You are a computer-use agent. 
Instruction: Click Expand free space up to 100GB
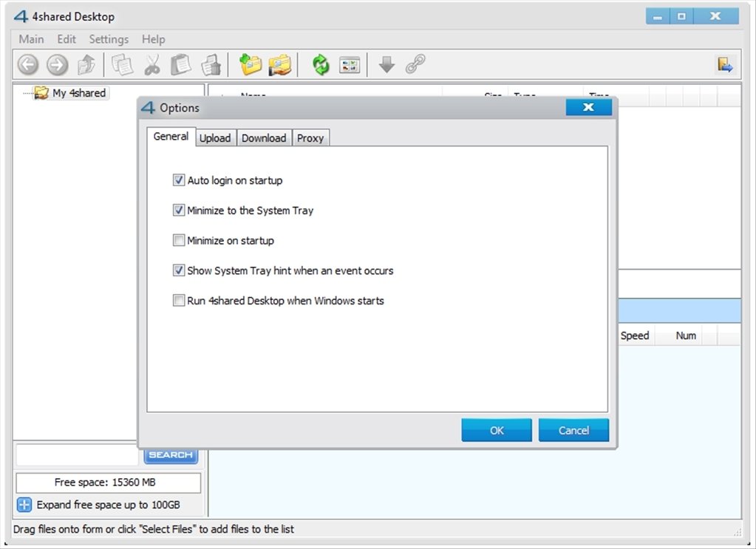tap(108, 505)
